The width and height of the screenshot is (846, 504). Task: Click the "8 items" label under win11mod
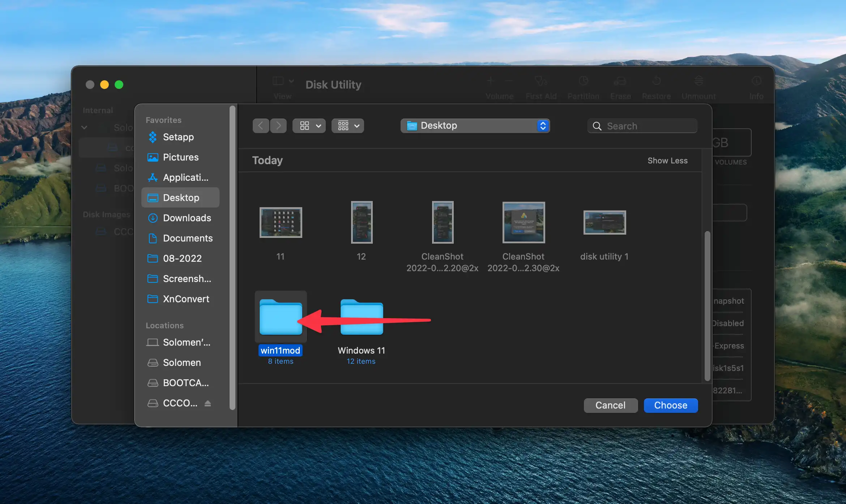281,361
